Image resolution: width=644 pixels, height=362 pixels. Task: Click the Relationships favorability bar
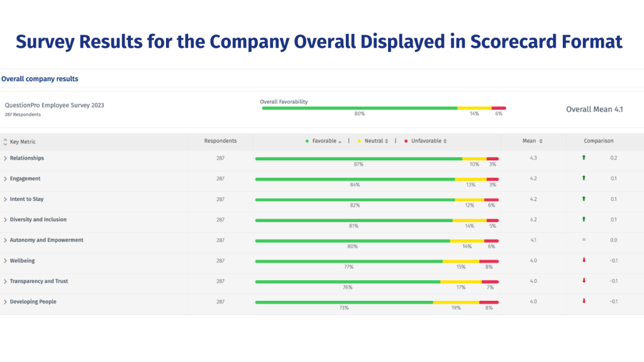click(x=377, y=159)
